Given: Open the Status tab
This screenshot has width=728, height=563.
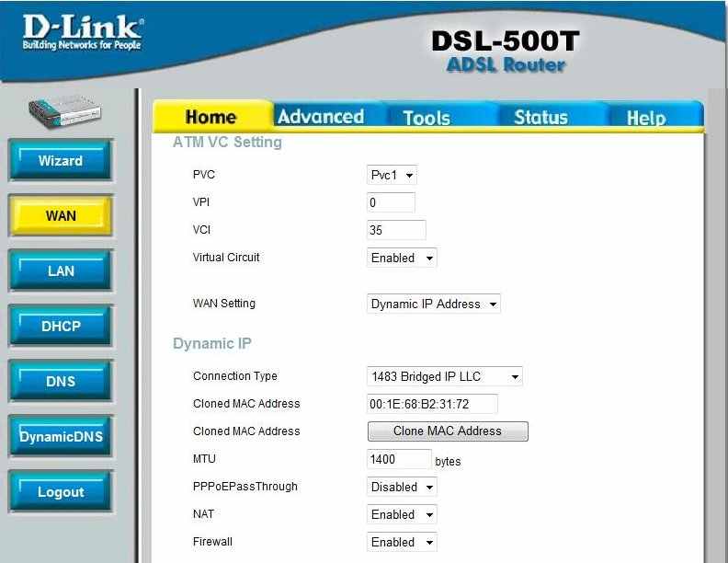Looking at the screenshot, I should pyautogui.click(x=540, y=117).
